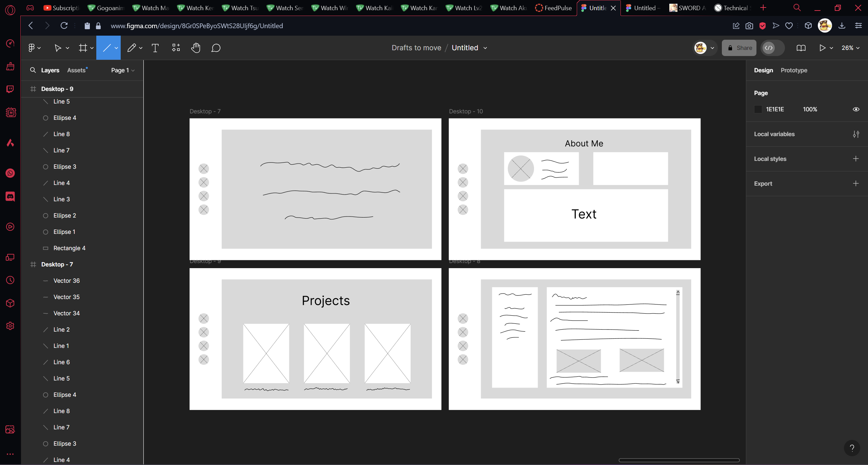
Task: Expand the 26% zoom dropdown
Action: click(x=850, y=48)
